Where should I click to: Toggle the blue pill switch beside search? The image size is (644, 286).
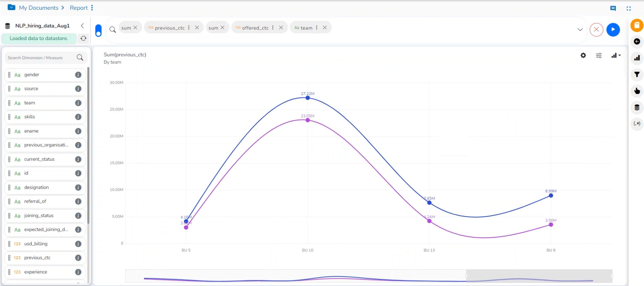pos(98,30)
